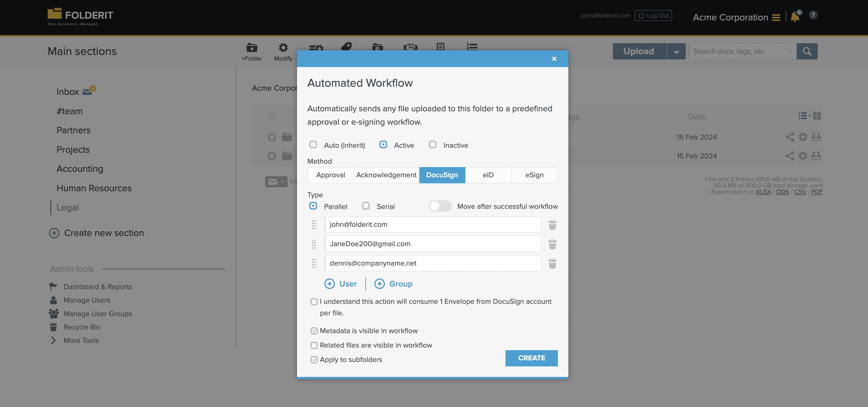Click the CREATE button
The width and height of the screenshot is (868, 407).
click(531, 358)
